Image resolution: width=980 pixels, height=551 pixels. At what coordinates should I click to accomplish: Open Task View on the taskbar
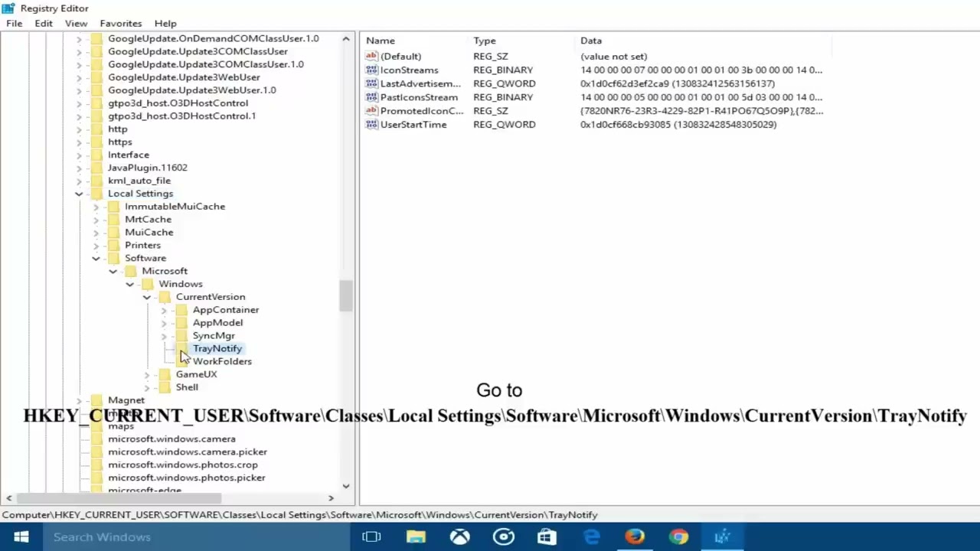click(371, 537)
